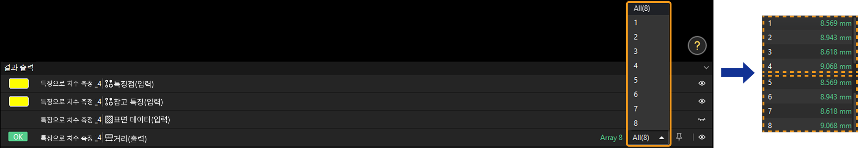
Task: Select All(8) at top of dropdown list
Action: pos(648,8)
